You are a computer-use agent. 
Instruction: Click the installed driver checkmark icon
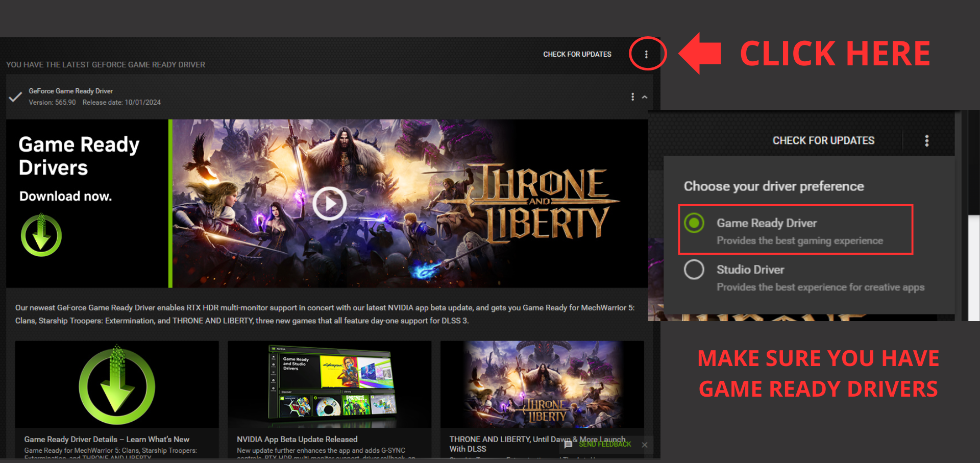pos(15,96)
